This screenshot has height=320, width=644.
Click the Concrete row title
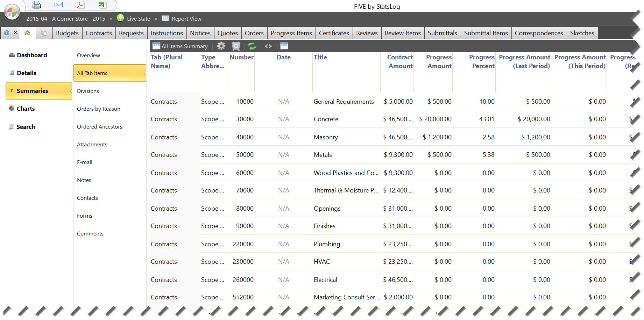326,119
